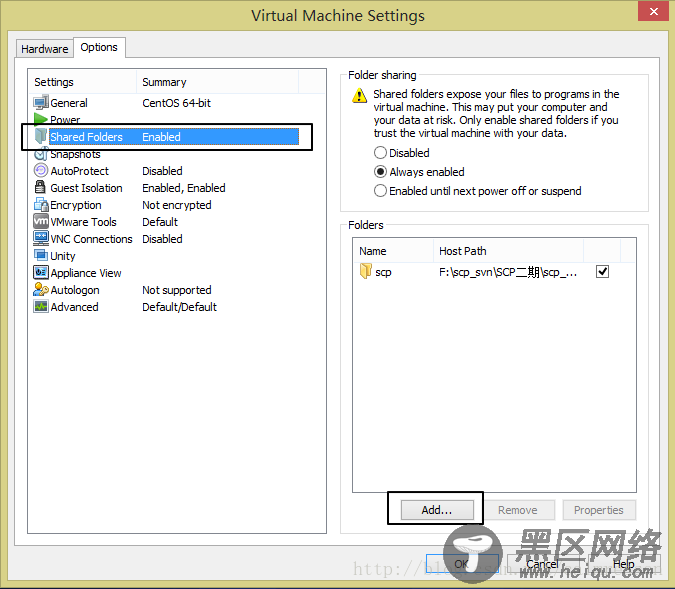Click the General monitor icon
Viewport: 675px width, 589px height.
pos(41,103)
